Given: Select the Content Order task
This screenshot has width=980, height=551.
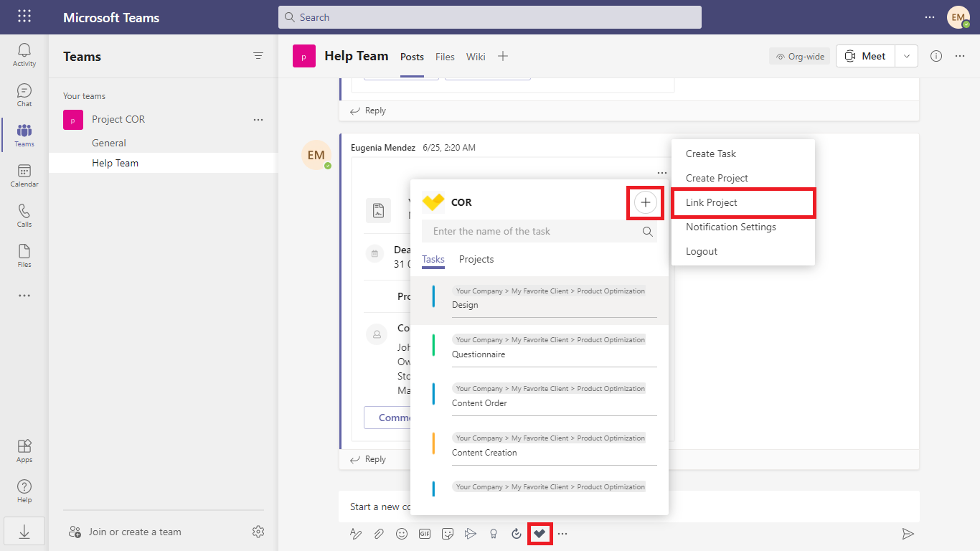Looking at the screenshot, I should [540, 398].
